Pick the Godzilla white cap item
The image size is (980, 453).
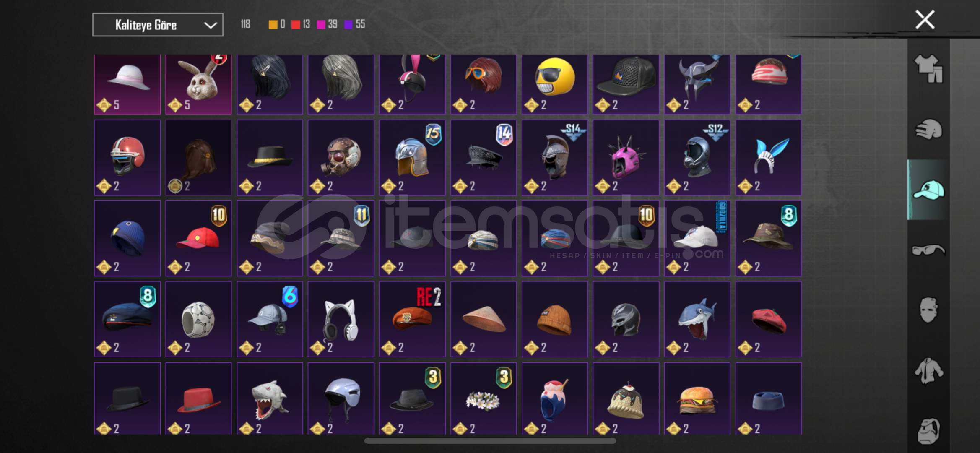697,238
